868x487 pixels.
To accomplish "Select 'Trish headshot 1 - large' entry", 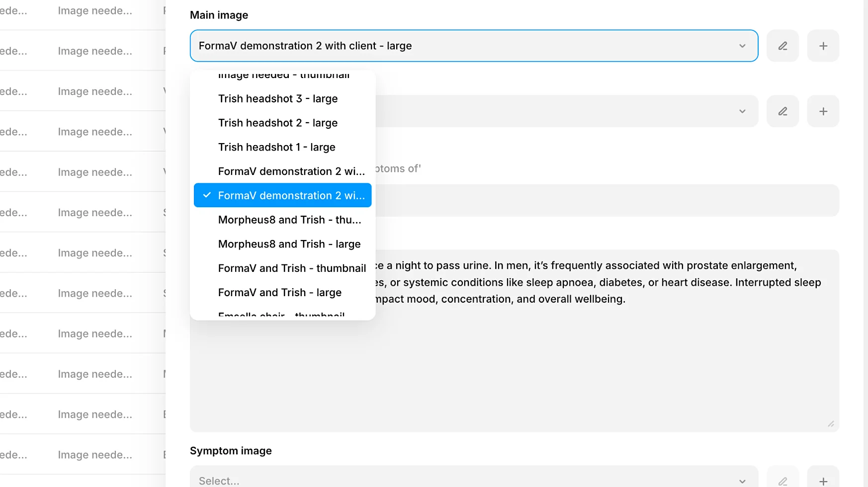I will (276, 147).
